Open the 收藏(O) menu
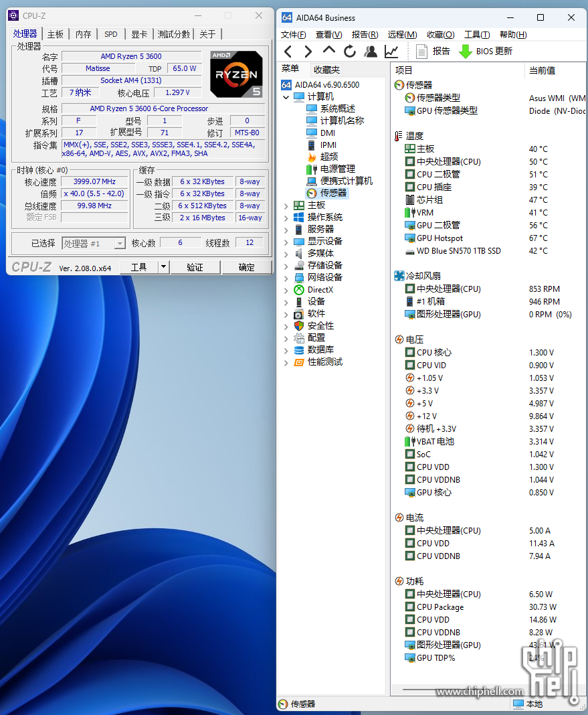 click(440, 35)
